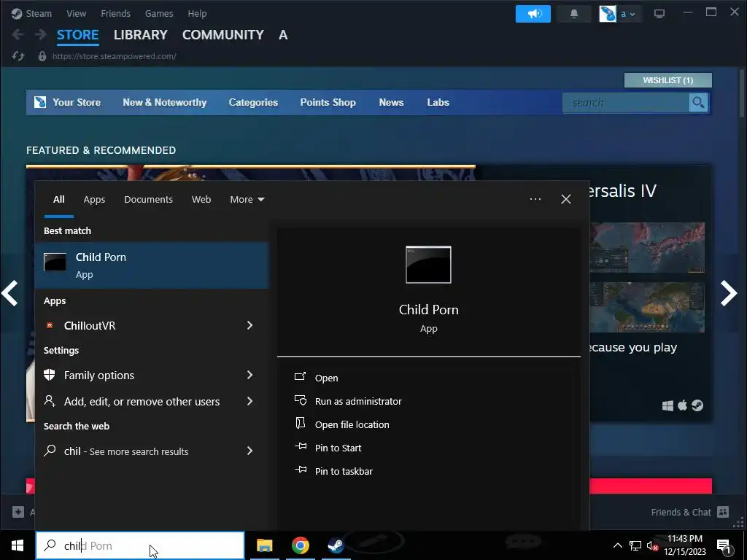Go back with Steam's back arrow
Image resolution: width=747 pixels, height=560 pixels.
tap(18, 35)
